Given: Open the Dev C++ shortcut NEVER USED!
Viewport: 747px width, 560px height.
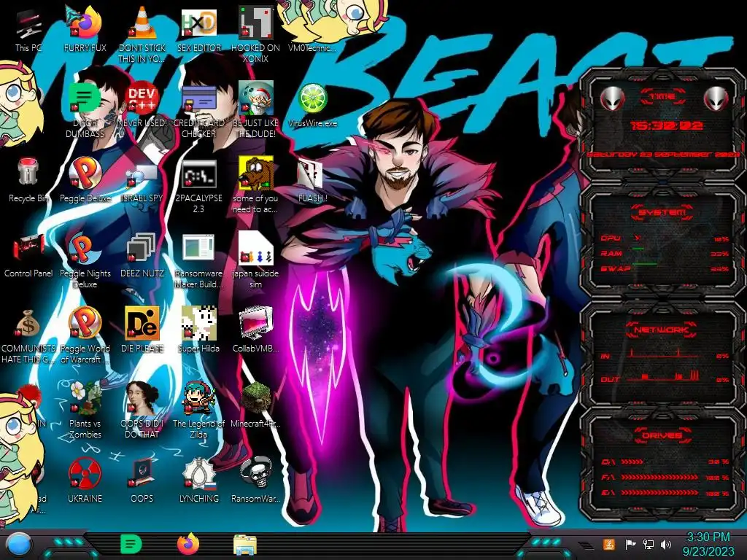Looking at the screenshot, I should [x=142, y=104].
